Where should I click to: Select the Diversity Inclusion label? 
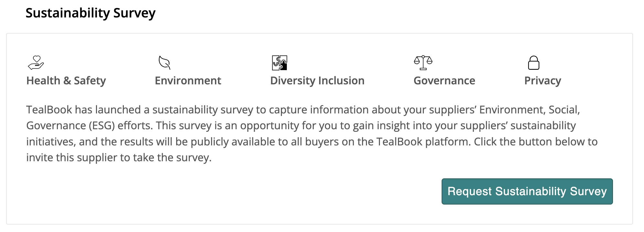tap(317, 80)
